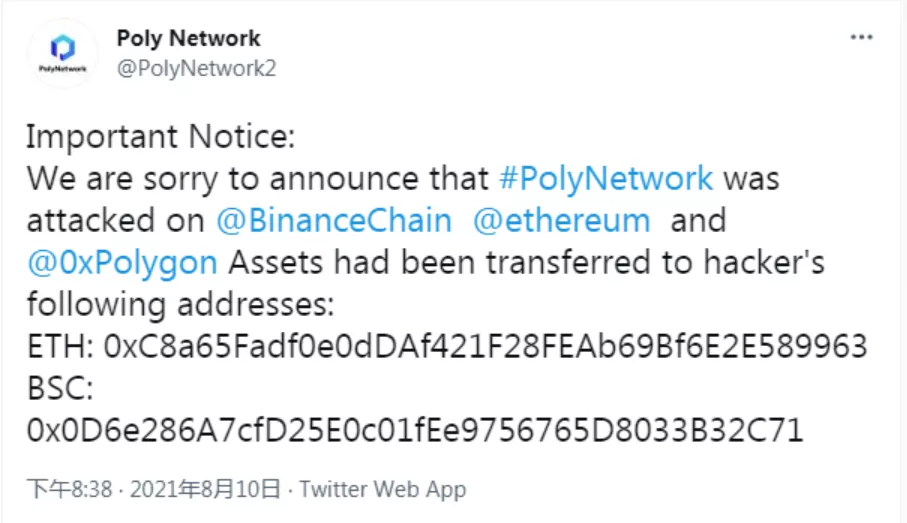The width and height of the screenshot is (907, 523).
Task: Open the Poly Network profile avatar
Action: tap(62, 53)
